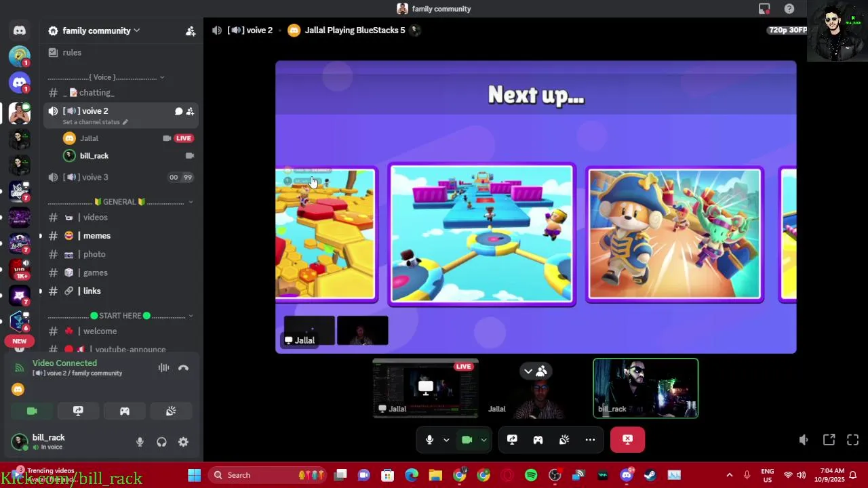This screenshot has width=868, height=488.
Task: Open OBS Studio from taskbar
Action: tap(555, 475)
